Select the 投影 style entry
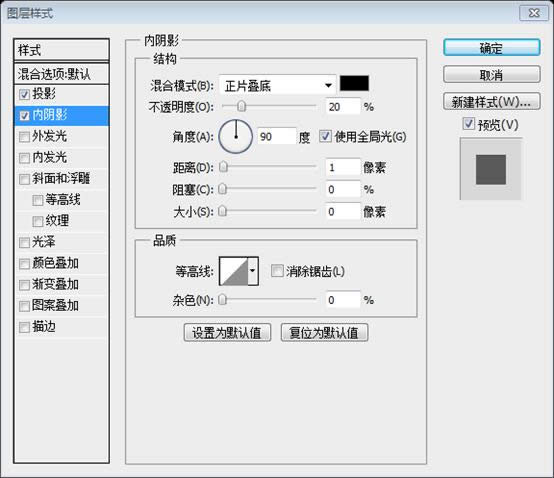Image resolution: width=554 pixels, height=478 pixels. pos(61,94)
